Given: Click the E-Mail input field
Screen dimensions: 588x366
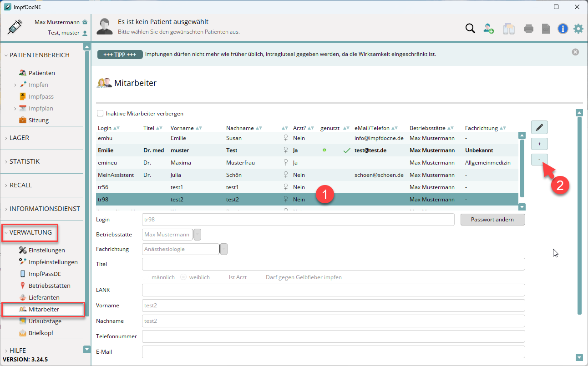Looking at the screenshot, I should [x=334, y=352].
